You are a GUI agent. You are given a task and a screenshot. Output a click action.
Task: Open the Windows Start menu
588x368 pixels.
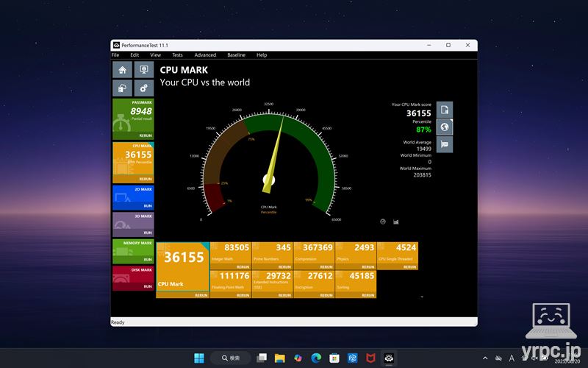point(199,358)
